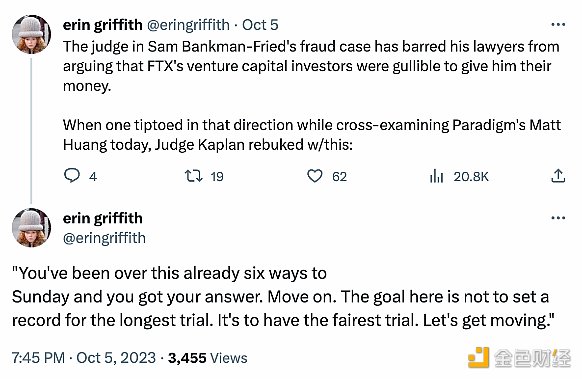Open erin griffith name link in first tweet

pos(102,25)
